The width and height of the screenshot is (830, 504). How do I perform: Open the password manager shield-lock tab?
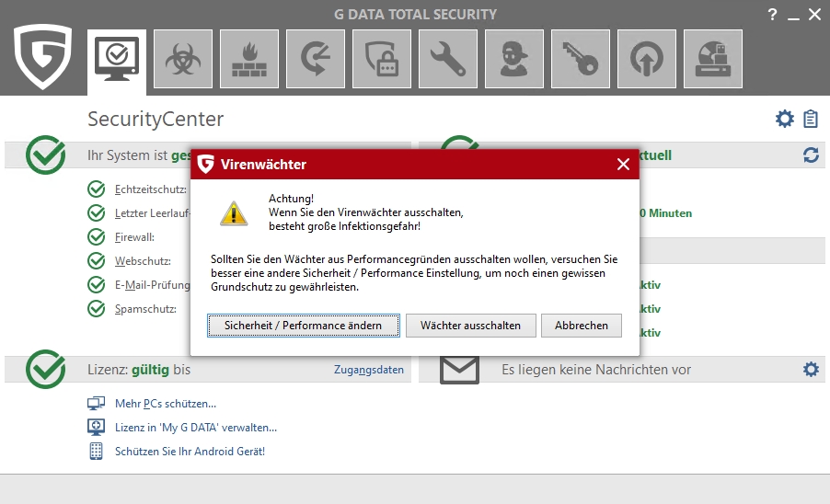pos(382,59)
